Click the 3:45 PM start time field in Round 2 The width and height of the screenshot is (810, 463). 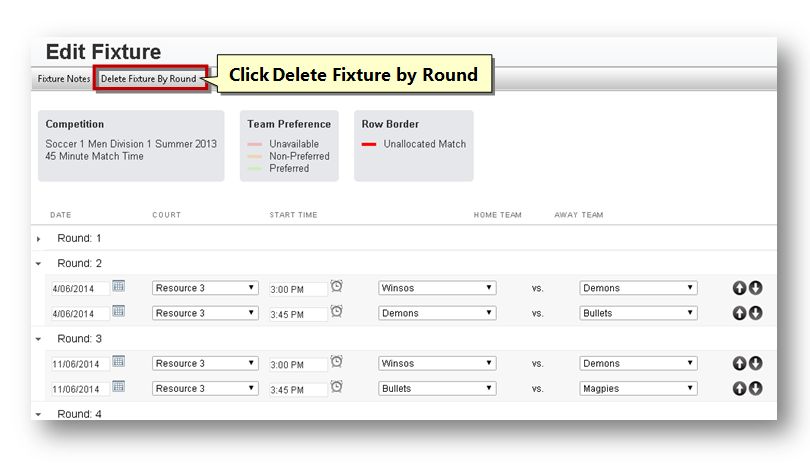[x=298, y=314]
